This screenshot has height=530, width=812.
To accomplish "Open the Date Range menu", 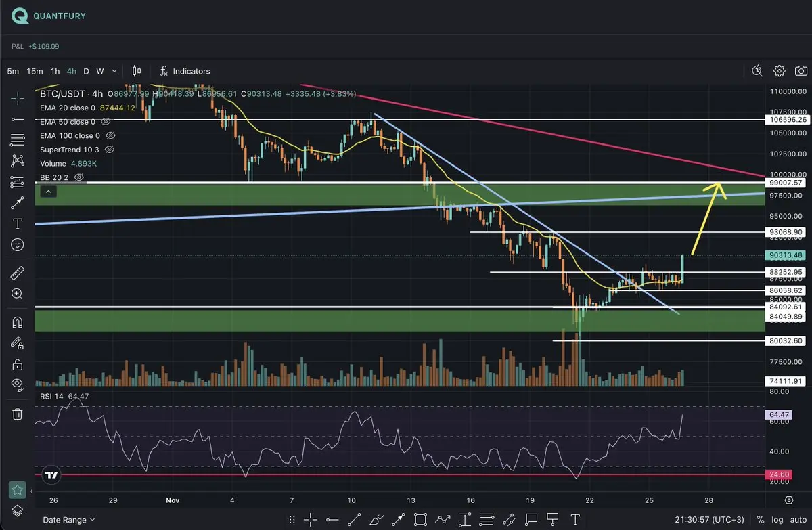I will coord(69,520).
